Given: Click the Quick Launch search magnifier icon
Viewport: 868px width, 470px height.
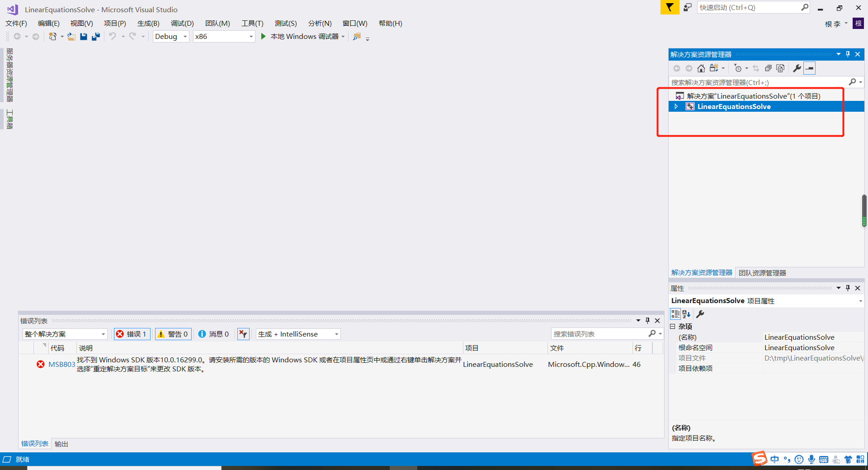Looking at the screenshot, I should [x=805, y=7].
